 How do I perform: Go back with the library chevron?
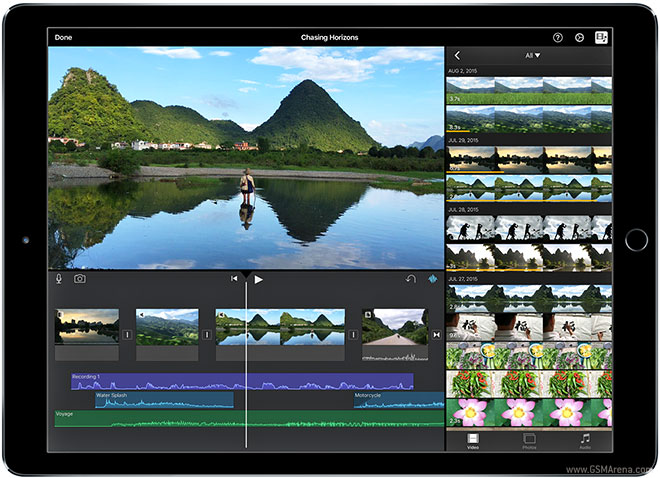click(x=457, y=56)
